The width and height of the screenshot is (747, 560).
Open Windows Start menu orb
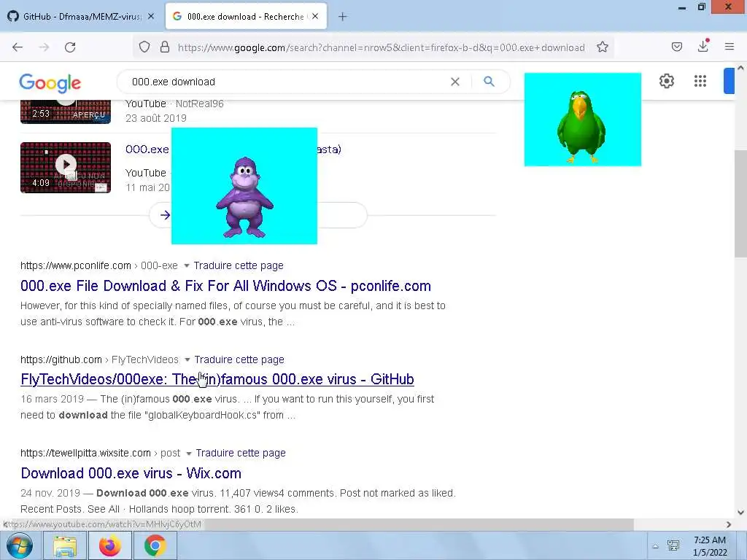click(20, 545)
